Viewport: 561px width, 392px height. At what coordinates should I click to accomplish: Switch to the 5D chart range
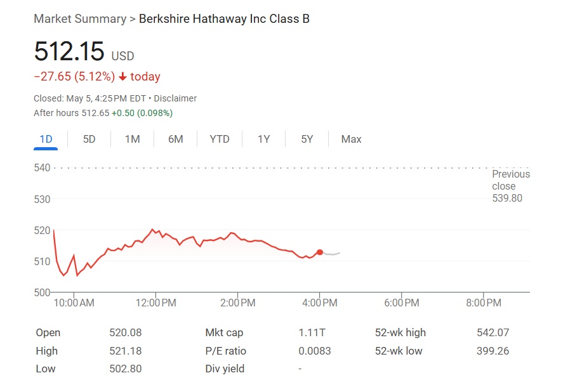(x=89, y=139)
